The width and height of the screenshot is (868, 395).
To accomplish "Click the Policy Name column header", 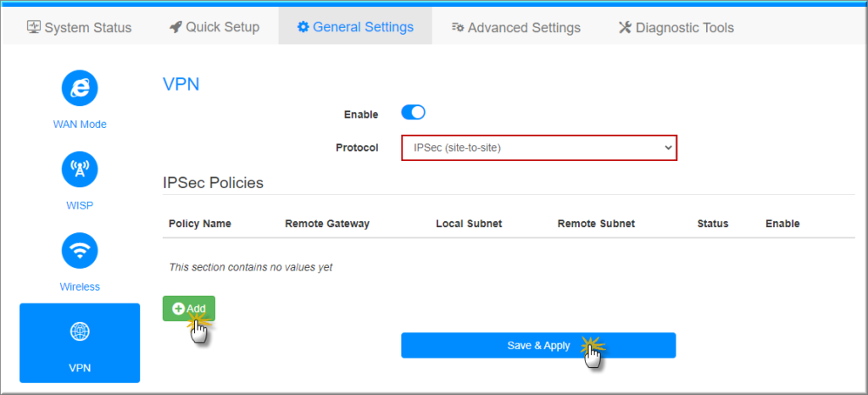I will (x=200, y=224).
